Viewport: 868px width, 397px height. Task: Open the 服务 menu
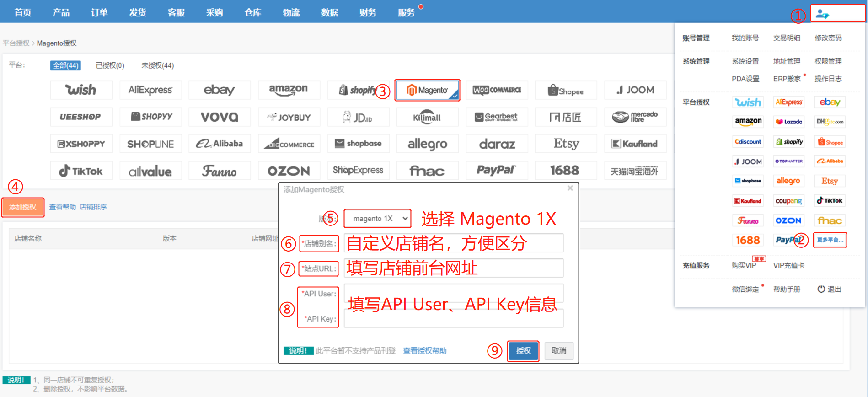click(406, 12)
